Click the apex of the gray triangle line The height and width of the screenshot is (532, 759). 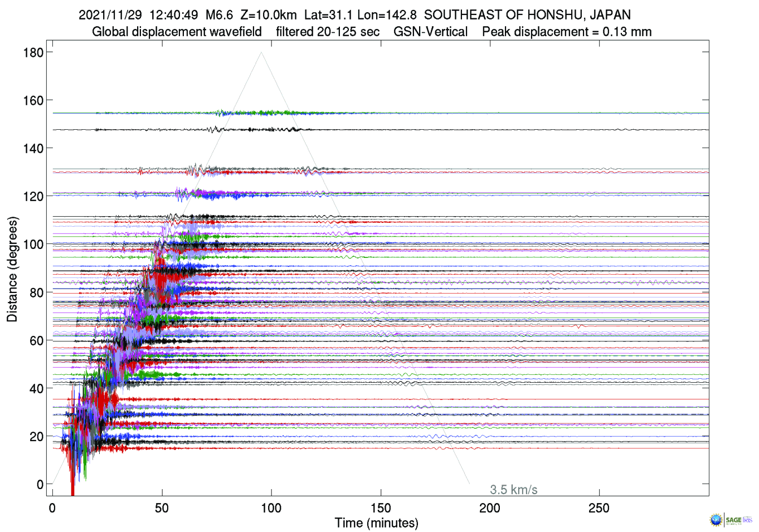261,52
